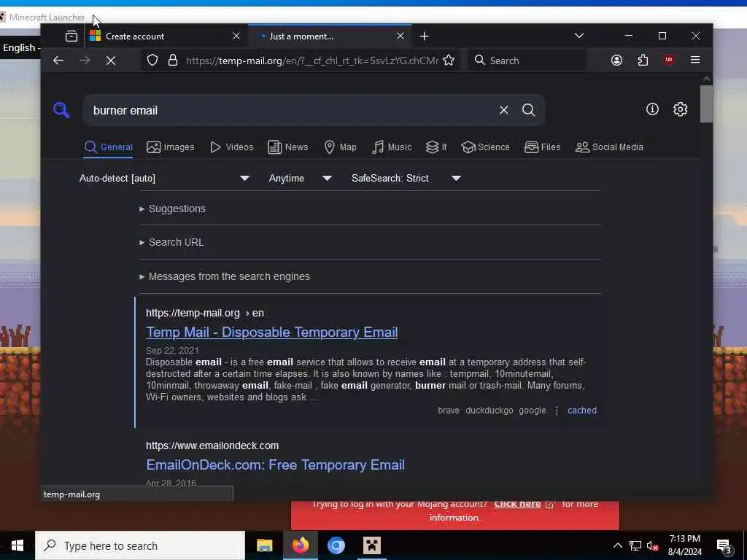Image resolution: width=747 pixels, height=560 pixels.
Task: Switch to Map search category
Action: 340,147
